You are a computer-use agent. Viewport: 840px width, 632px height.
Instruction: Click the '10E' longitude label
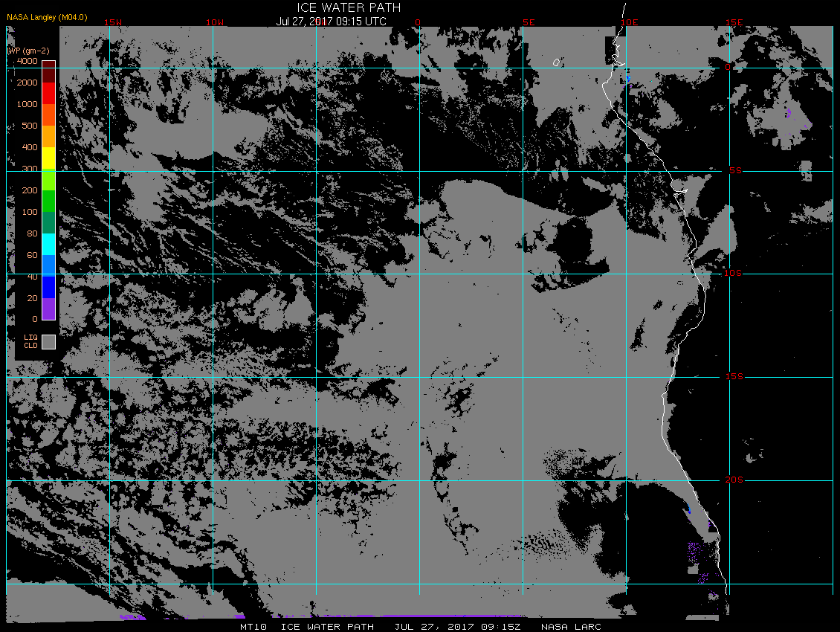(x=630, y=22)
